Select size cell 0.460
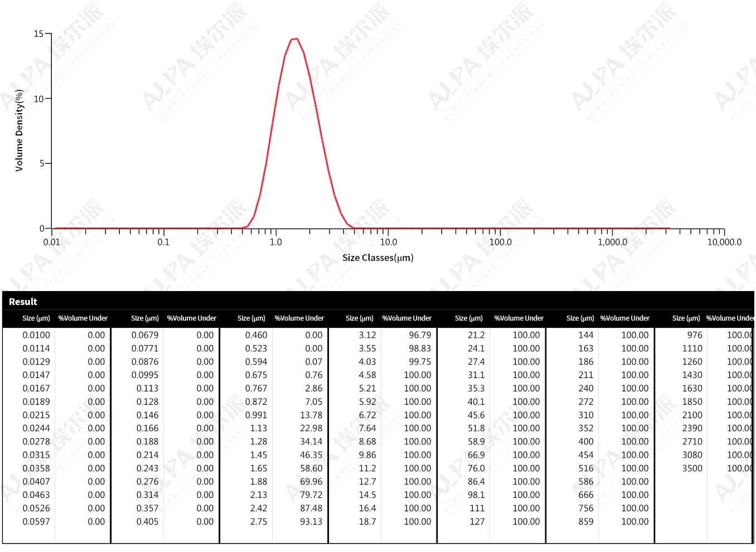Viewport: 756px width, 552px height. (256, 335)
